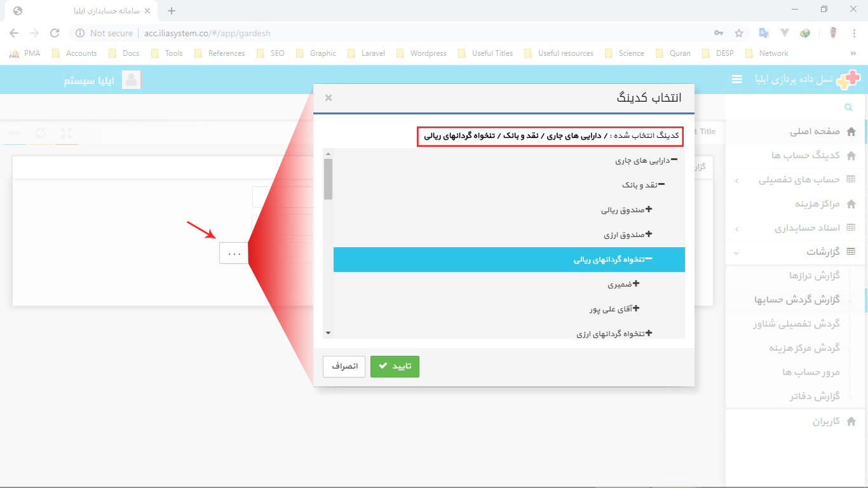Click the fullscreen expand icon on the toolbar
Viewport: 868px width, 488px height.
click(x=66, y=133)
